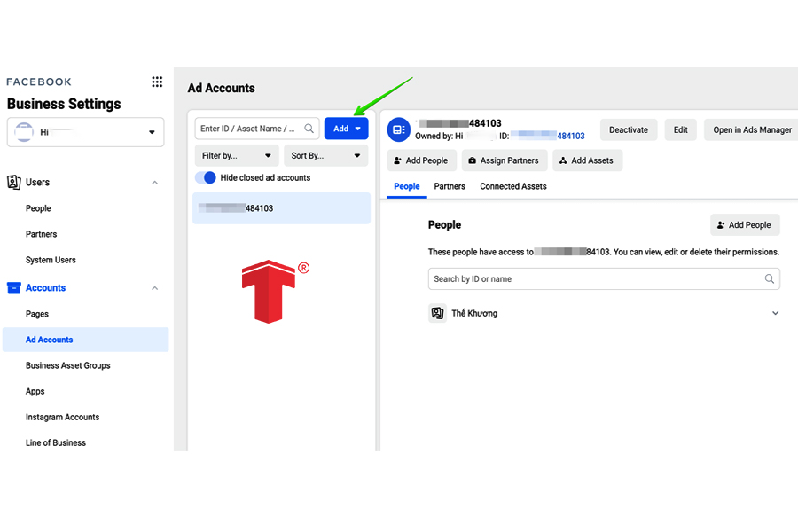Open the Filter by... dropdown
The height and width of the screenshot is (532, 798).
237,156
